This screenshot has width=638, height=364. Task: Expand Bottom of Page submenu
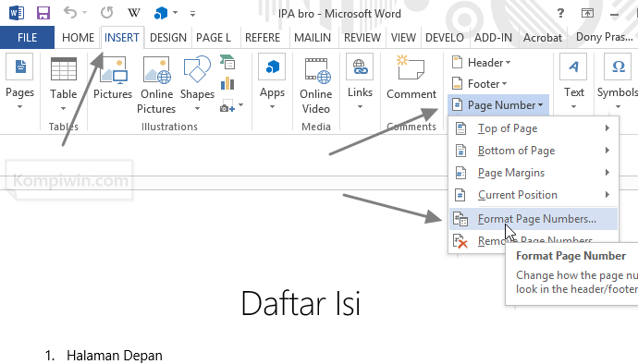pyautogui.click(x=534, y=151)
